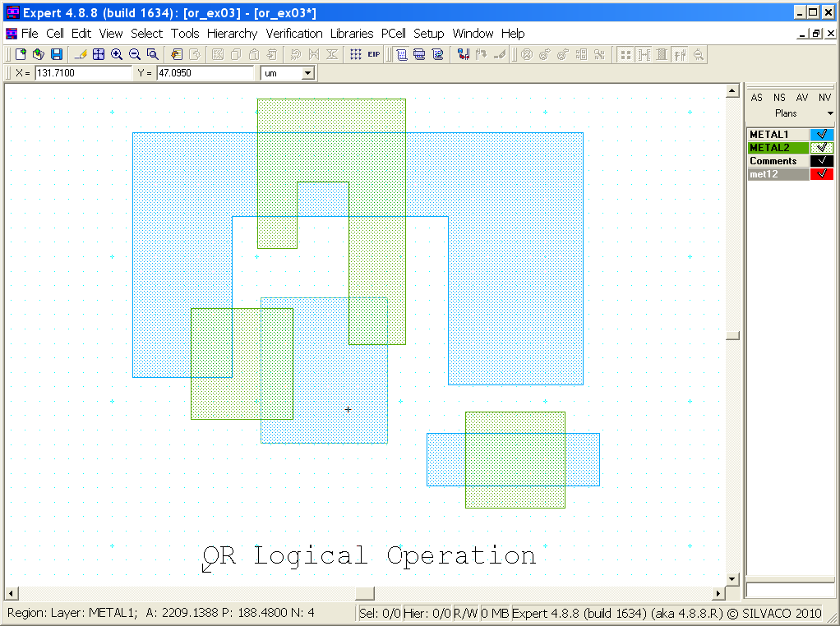Image resolution: width=840 pixels, height=626 pixels.
Task: Toggle Comments layer visibility checkmark
Action: pos(821,161)
